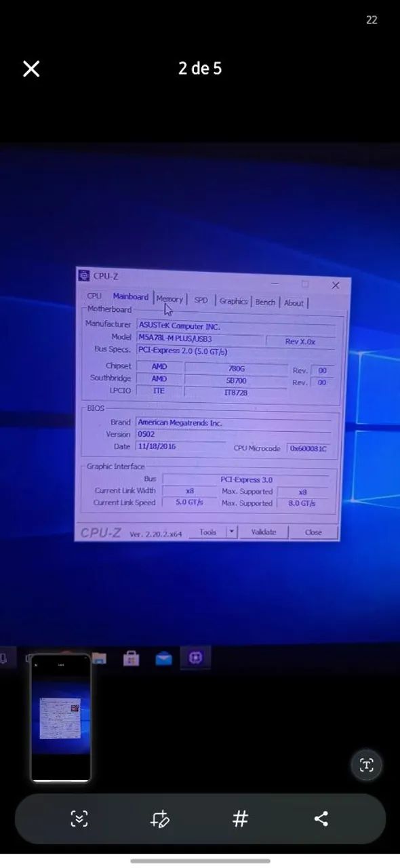
Task: Tap the crop and edit pencil icon
Action: tap(160, 818)
